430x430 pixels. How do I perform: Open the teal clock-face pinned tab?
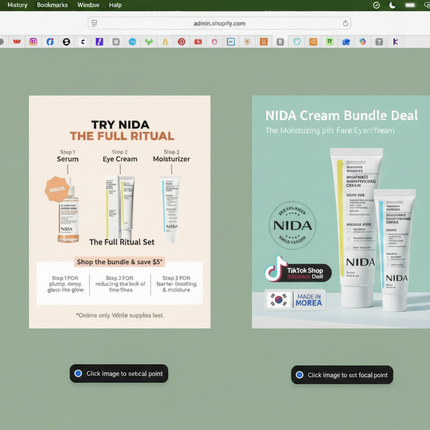(297, 42)
